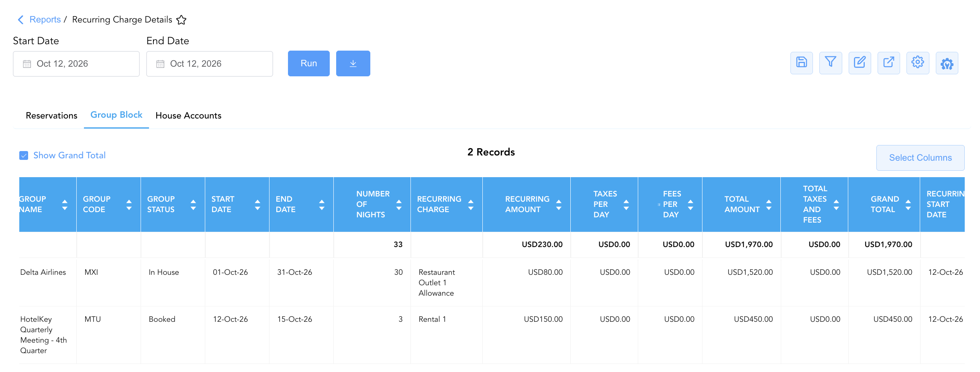This screenshot has width=980, height=372.
Task: Sort by Total Taxes and Fees arrows
Action: [836, 204]
